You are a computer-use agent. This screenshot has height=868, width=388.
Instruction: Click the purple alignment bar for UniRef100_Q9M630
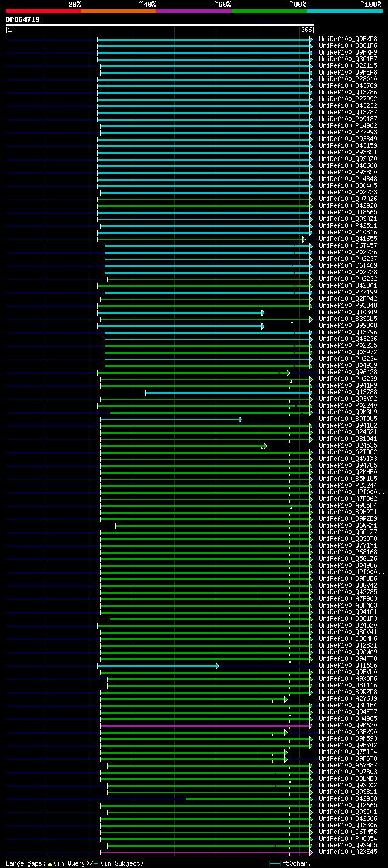point(206,726)
